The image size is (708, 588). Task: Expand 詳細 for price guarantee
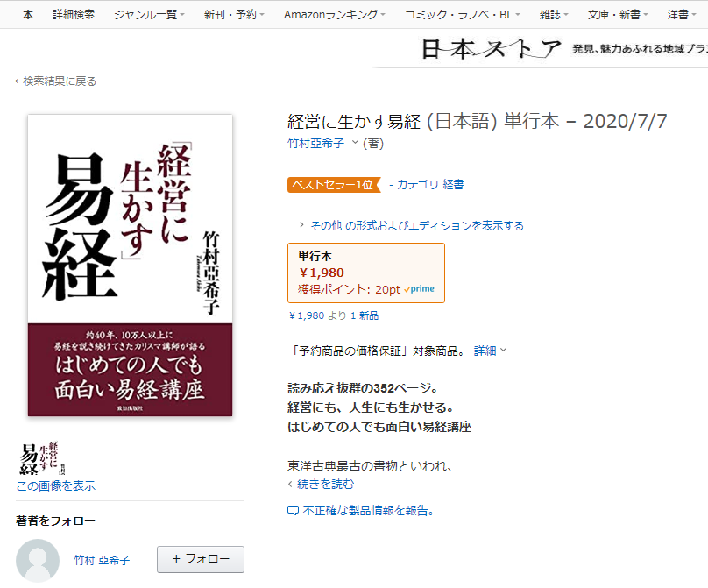(x=490, y=351)
